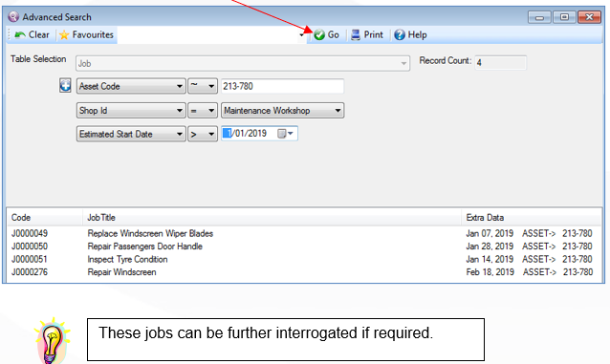
Task: Open the calendar picker on the date field
Action: (285, 134)
